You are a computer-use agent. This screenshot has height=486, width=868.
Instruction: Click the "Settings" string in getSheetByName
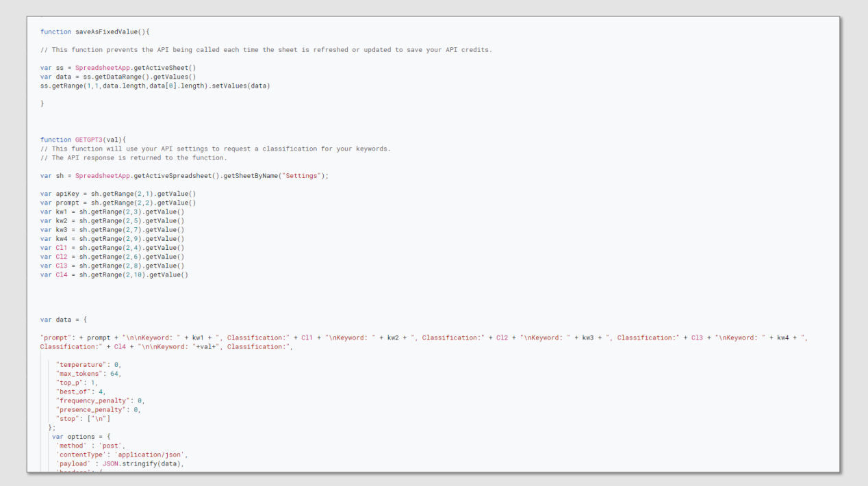[303, 176]
